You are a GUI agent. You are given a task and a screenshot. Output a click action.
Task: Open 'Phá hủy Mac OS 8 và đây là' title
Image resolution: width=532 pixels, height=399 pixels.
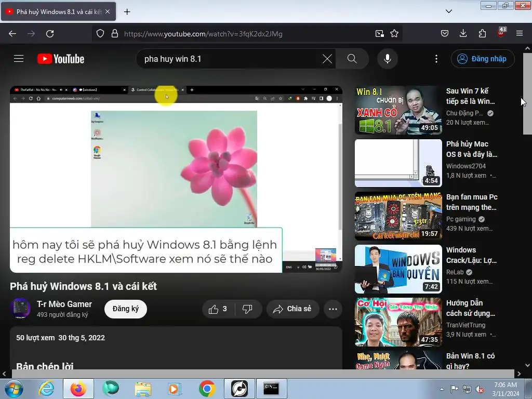tap(472, 149)
